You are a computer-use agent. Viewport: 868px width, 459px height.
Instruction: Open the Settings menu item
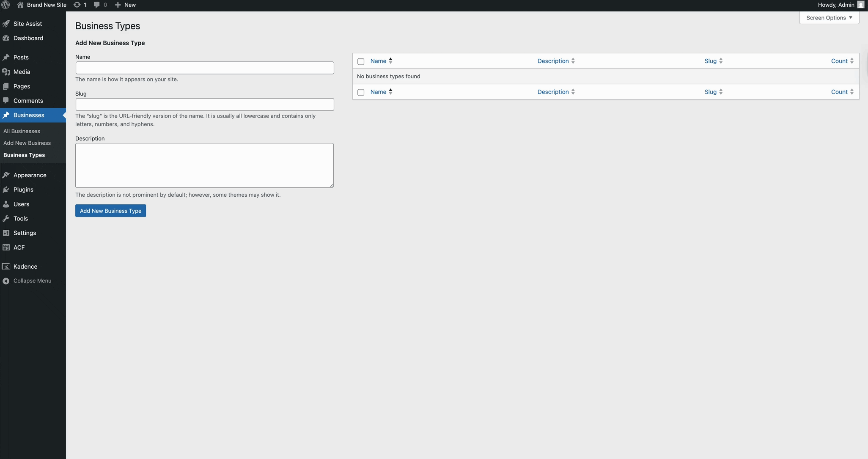(24, 233)
